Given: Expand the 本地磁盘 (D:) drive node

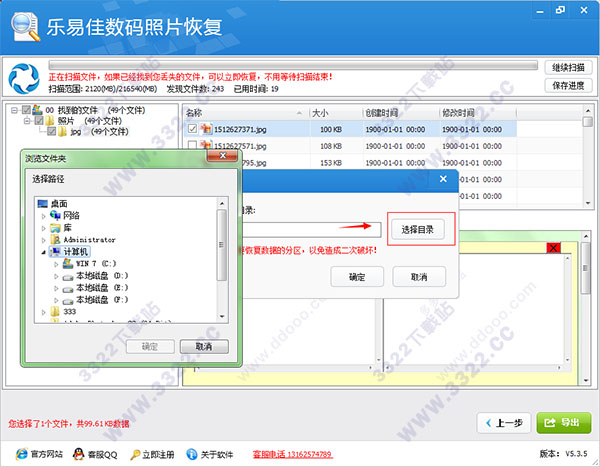Looking at the screenshot, I should pyautogui.click(x=56, y=276).
